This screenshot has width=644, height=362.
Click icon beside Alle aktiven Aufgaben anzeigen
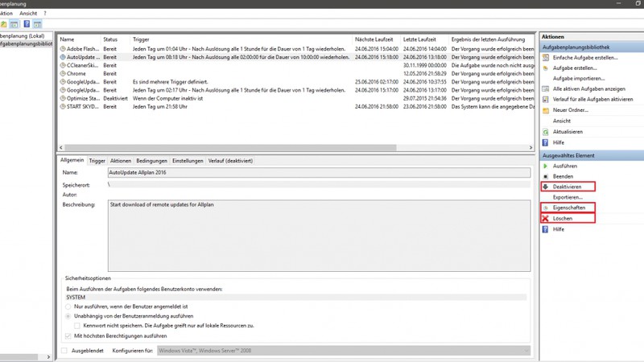coord(546,88)
